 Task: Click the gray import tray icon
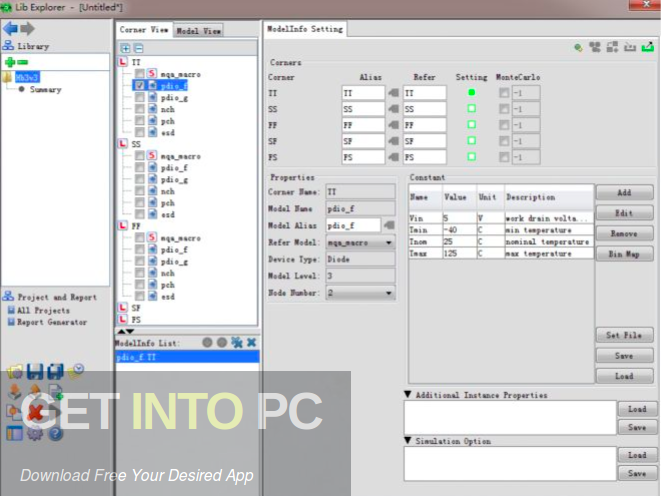click(x=630, y=47)
